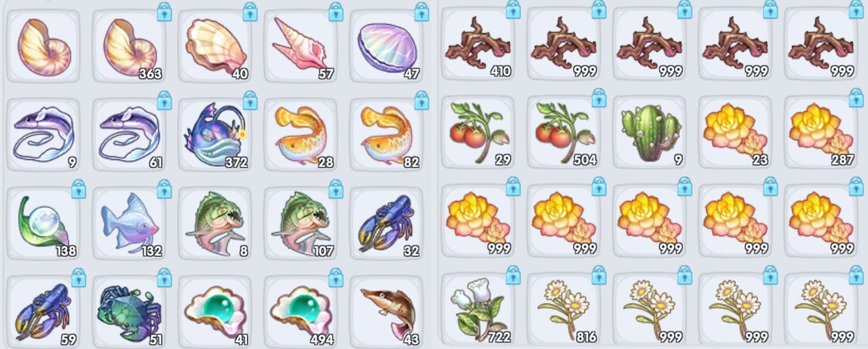Screen dimensions: 868x349
Task: Select the piranha item with count 107
Action: (300, 223)
